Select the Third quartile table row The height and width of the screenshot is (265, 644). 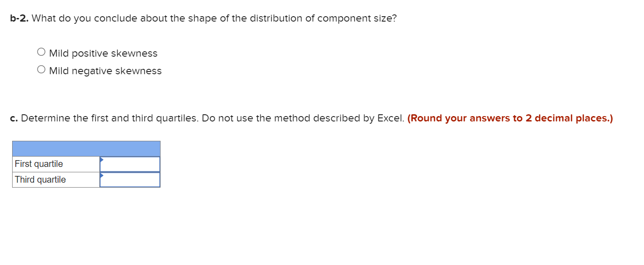click(86, 180)
